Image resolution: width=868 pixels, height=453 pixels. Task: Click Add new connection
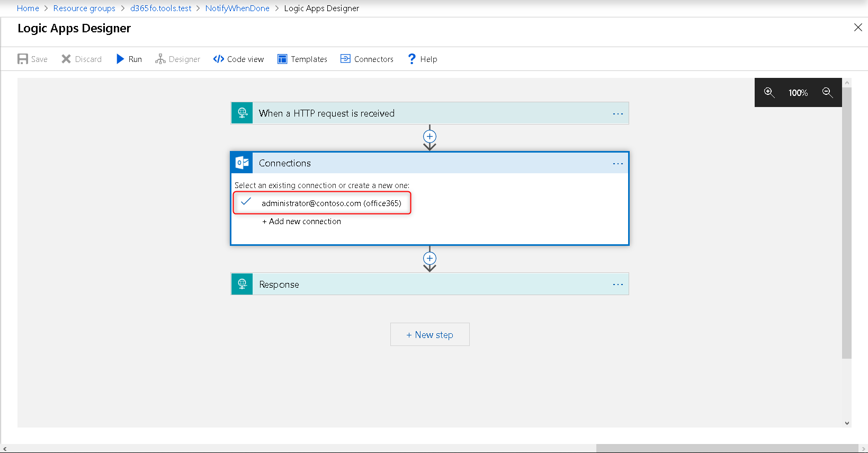302,221
